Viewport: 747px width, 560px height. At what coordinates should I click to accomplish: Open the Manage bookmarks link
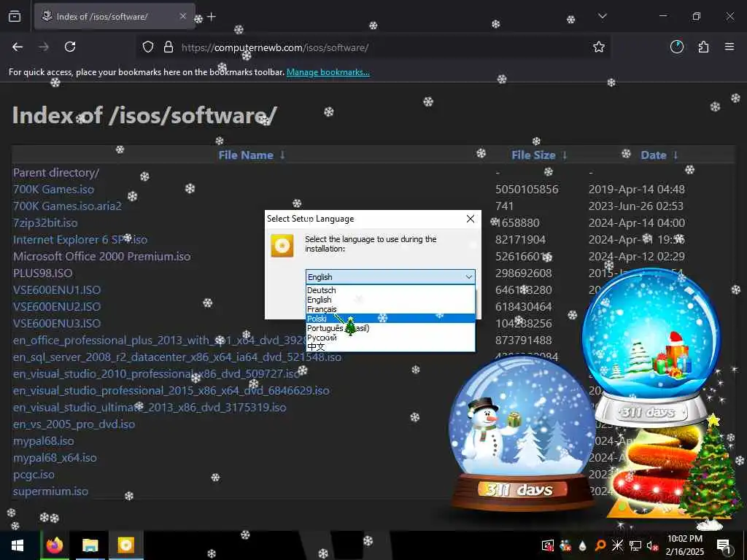pos(328,72)
